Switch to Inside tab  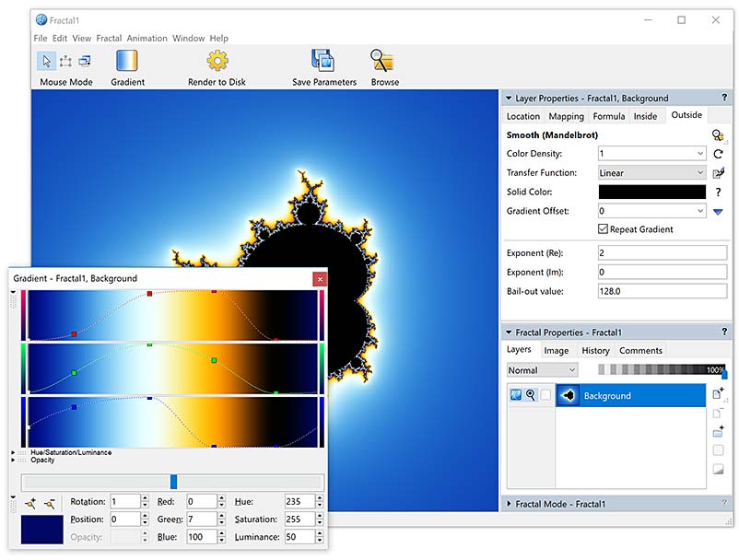click(645, 116)
